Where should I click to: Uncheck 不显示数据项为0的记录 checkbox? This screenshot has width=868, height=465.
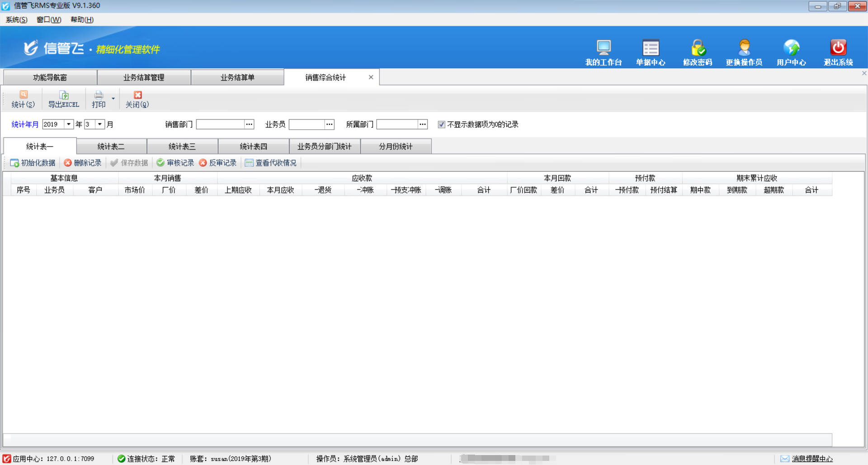pos(441,125)
